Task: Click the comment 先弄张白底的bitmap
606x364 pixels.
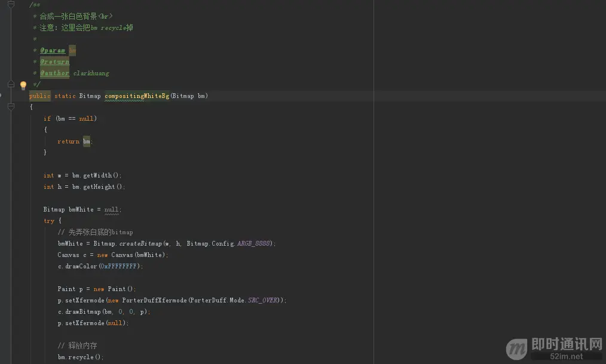Action: (x=95, y=233)
